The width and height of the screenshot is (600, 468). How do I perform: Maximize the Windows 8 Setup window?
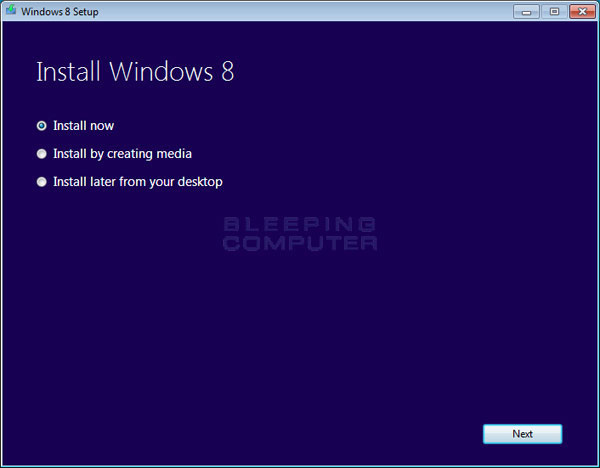554,11
